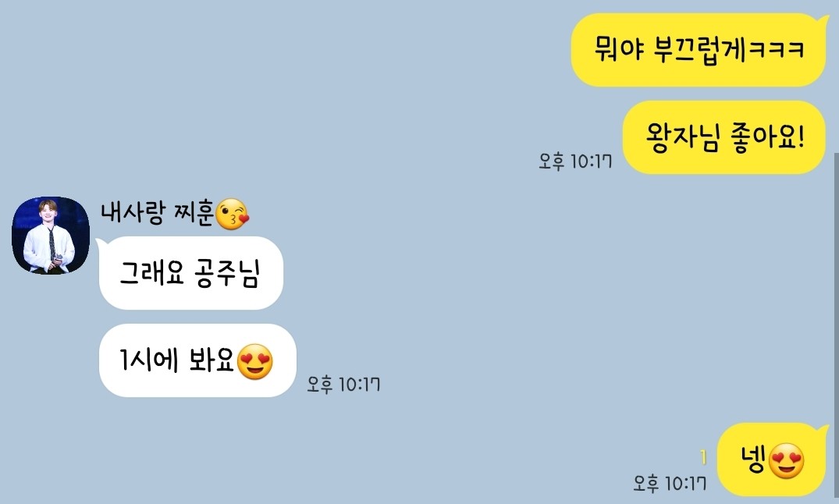Open profile picture of 내사랑 찌훈
839x504 pixels.
[51, 236]
